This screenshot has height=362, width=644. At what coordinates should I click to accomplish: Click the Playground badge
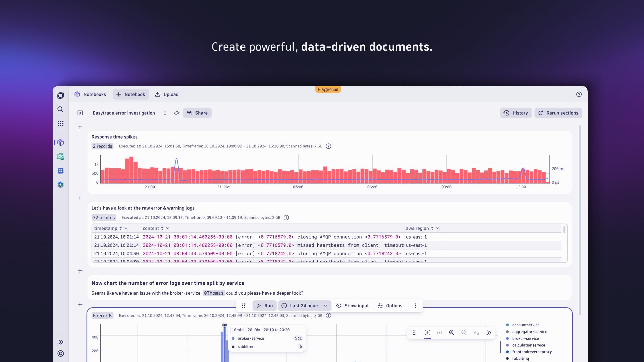(x=328, y=89)
